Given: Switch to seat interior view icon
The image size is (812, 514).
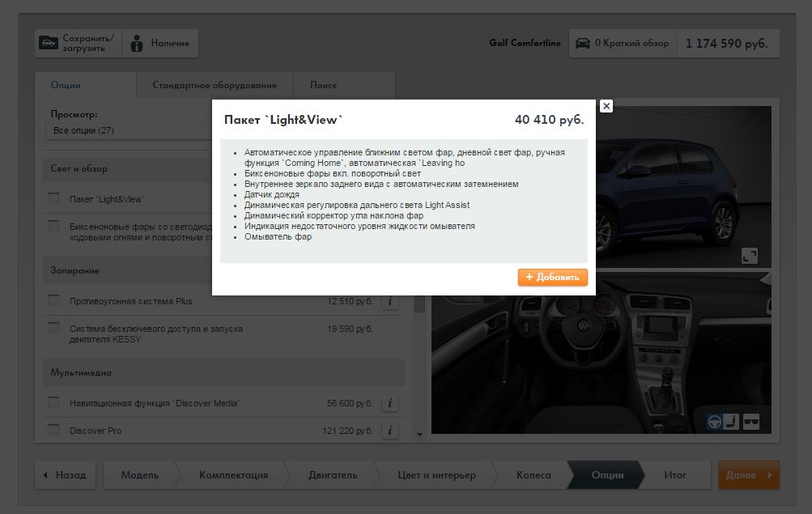Looking at the screenshot, I should pyautogui.click(x=732, y=422).
